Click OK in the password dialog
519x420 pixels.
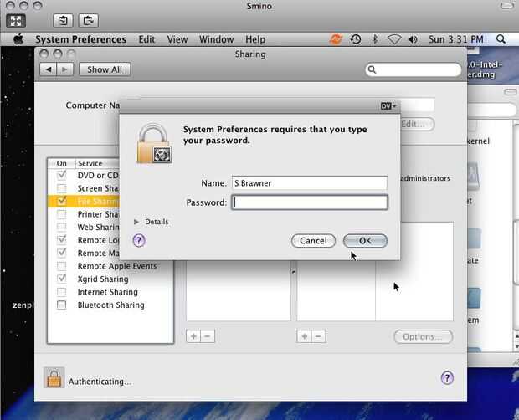(365, 240)
